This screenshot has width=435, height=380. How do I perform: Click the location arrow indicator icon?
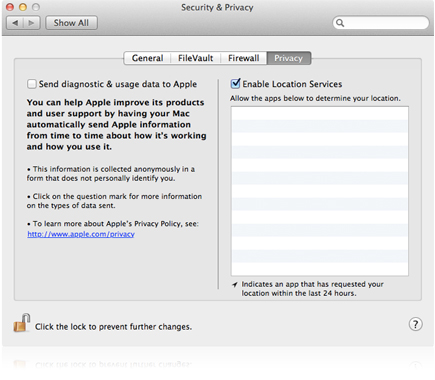pos(235,284)
